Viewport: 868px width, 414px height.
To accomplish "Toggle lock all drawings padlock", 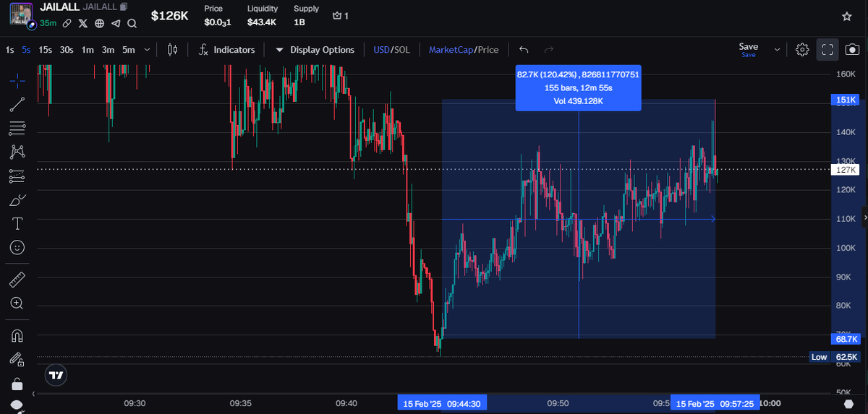I will click(x=17, y=383).
